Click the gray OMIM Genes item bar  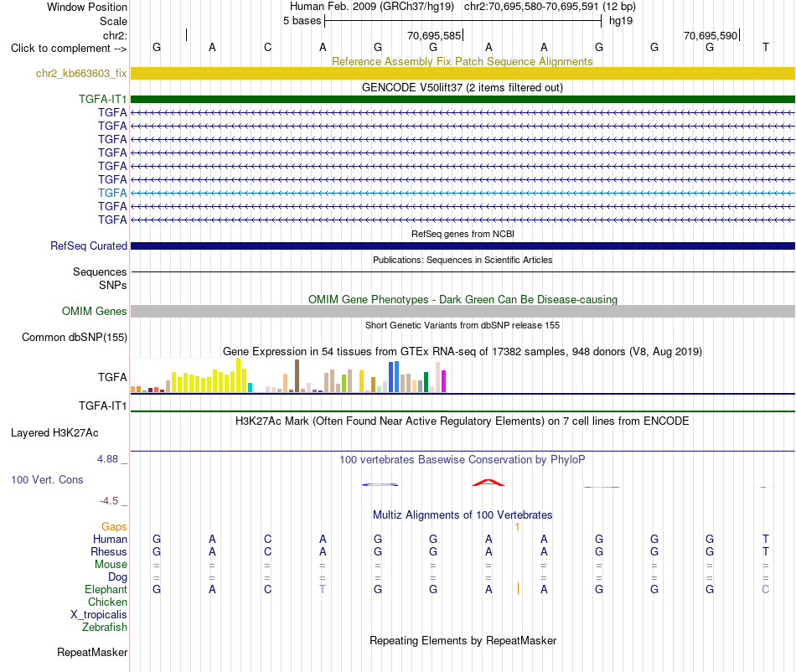(x=463, y=311)
